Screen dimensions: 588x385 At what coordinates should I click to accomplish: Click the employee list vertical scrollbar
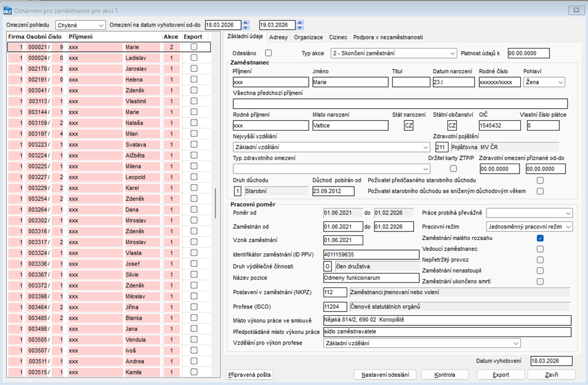tap(215, 203)
